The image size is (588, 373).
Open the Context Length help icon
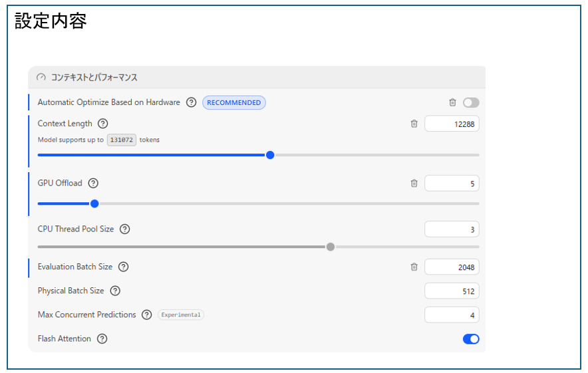pos(102,123)
